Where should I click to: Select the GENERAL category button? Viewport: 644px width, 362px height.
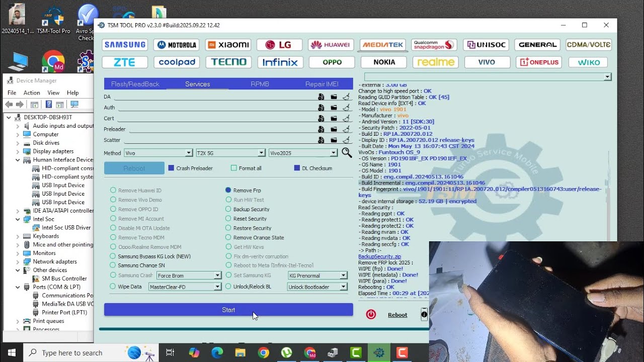coord(537,45)
